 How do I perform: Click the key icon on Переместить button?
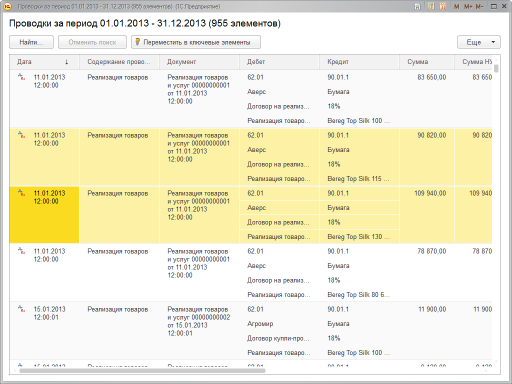coord(137,42)
